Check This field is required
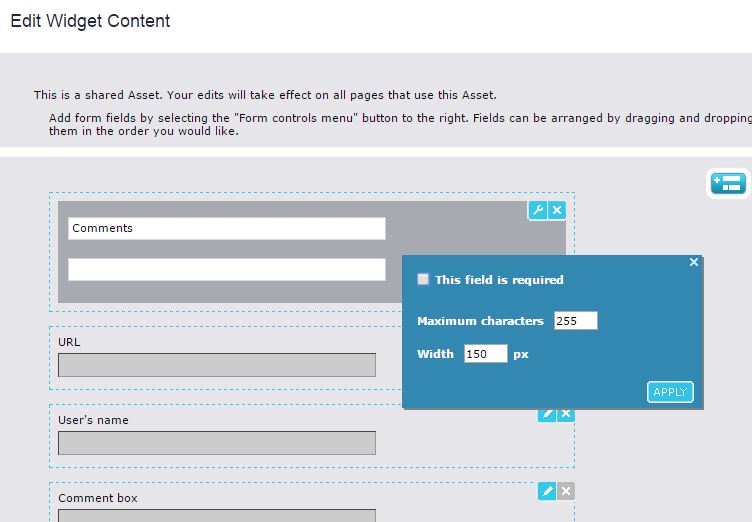752x522 pixels. pyautogui.click(x=423, y=279)
